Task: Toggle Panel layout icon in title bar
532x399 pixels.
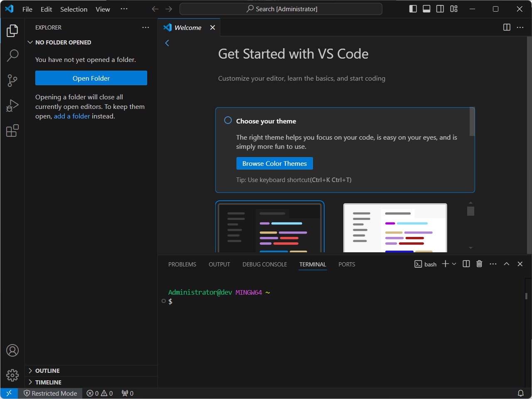Action: click(426, 9)
